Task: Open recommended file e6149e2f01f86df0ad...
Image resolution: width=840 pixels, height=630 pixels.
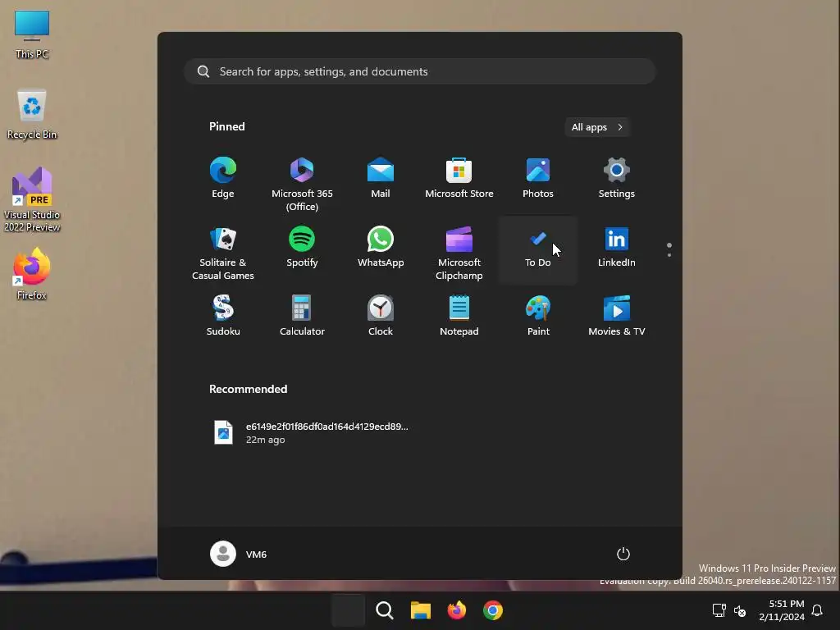Action: coord(311,432)
